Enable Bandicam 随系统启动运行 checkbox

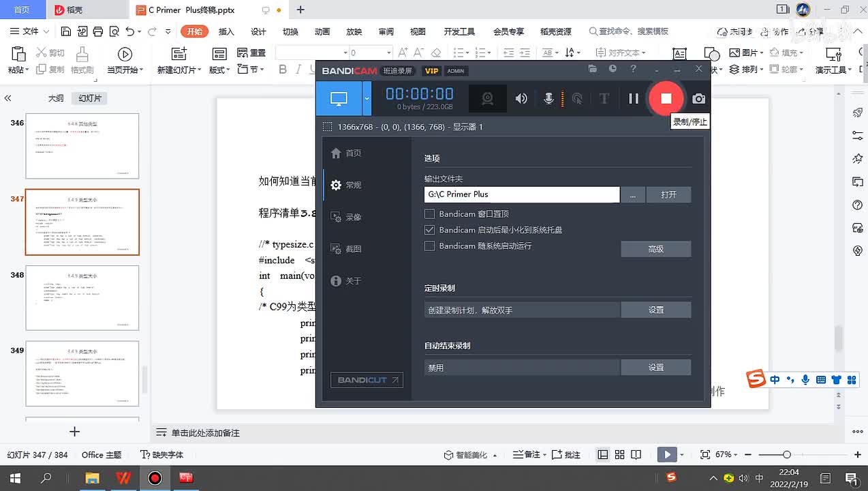pyautogui.click(x=429, y=246)
